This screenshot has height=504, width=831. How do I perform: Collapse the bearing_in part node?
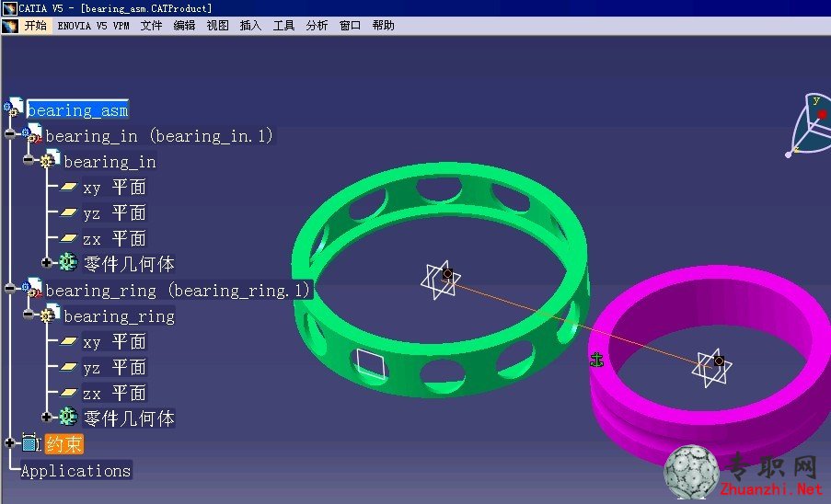tap(29, 159)
